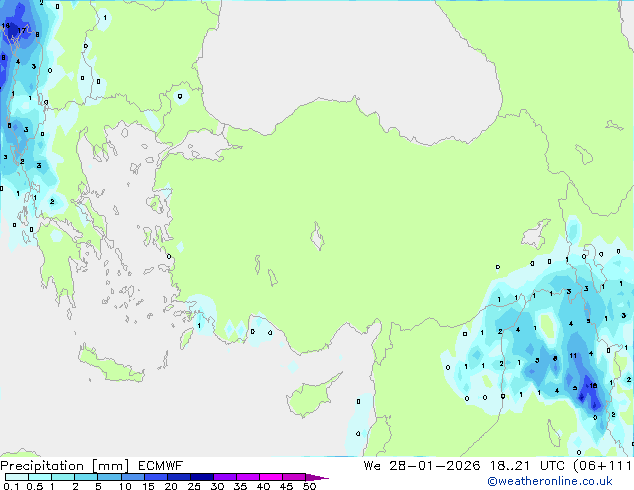The image size is (634, 490).
Task: Click legend scale label "0.5"
Action: (x=34, y=486)
